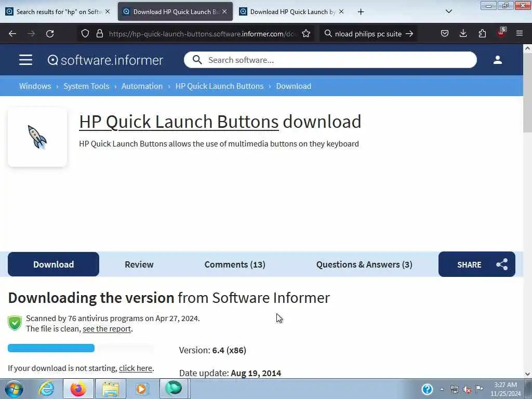Go back using the browser back arrow
The width and height of the screenshot is (532, 399).
(12, 34)
